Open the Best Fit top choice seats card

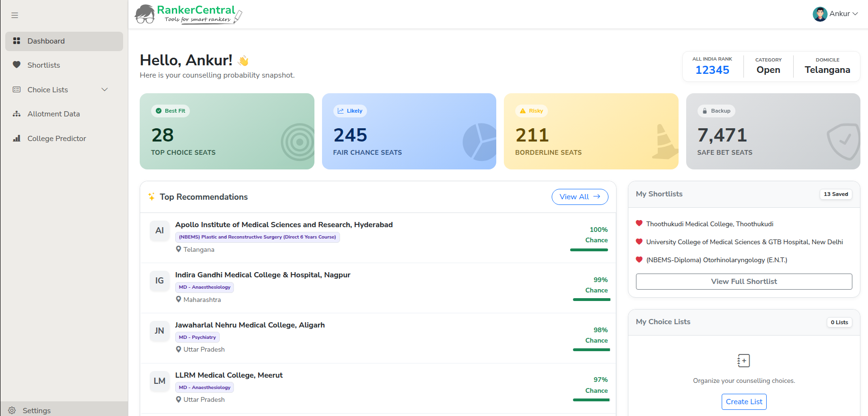click(x=227, y=131)
